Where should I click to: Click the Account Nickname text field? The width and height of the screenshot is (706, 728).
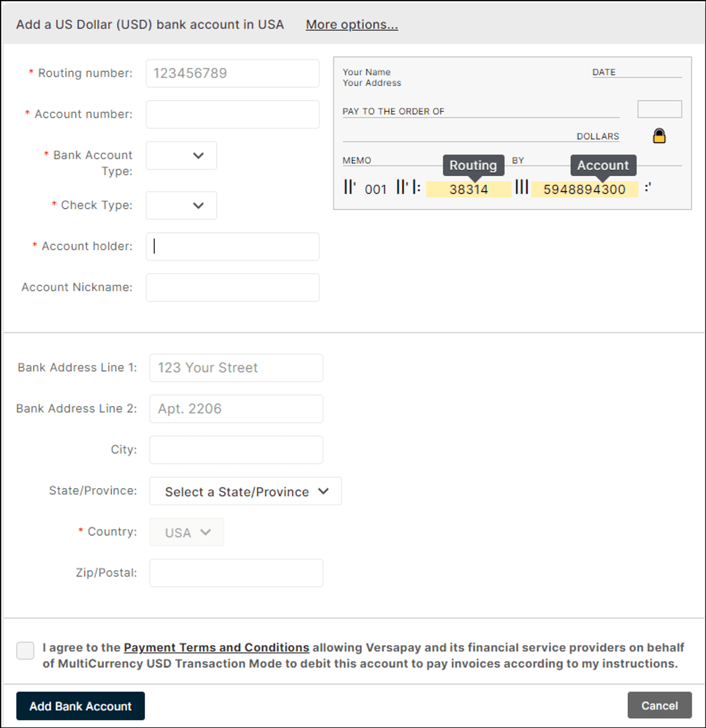[x=232, y=288]
